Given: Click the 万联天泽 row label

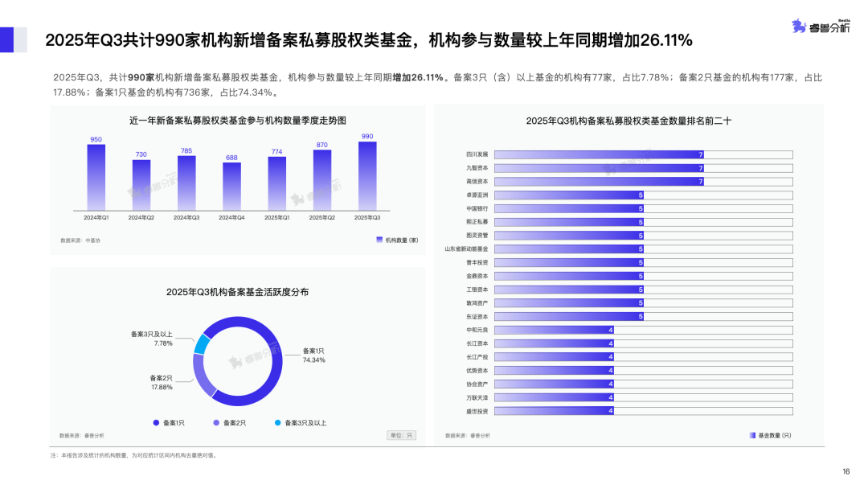Looking at the screenshot, I should 477,397.
